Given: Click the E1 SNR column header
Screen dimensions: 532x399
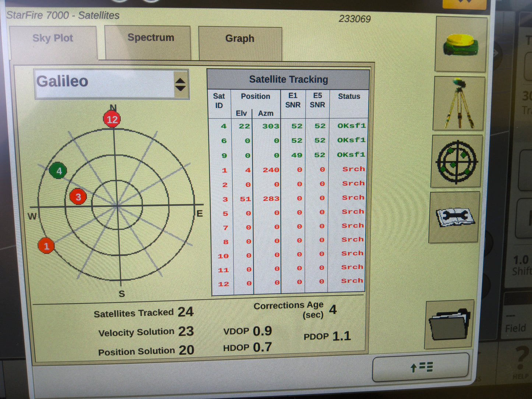Looking at the screenshot, I should coord(293,100).
